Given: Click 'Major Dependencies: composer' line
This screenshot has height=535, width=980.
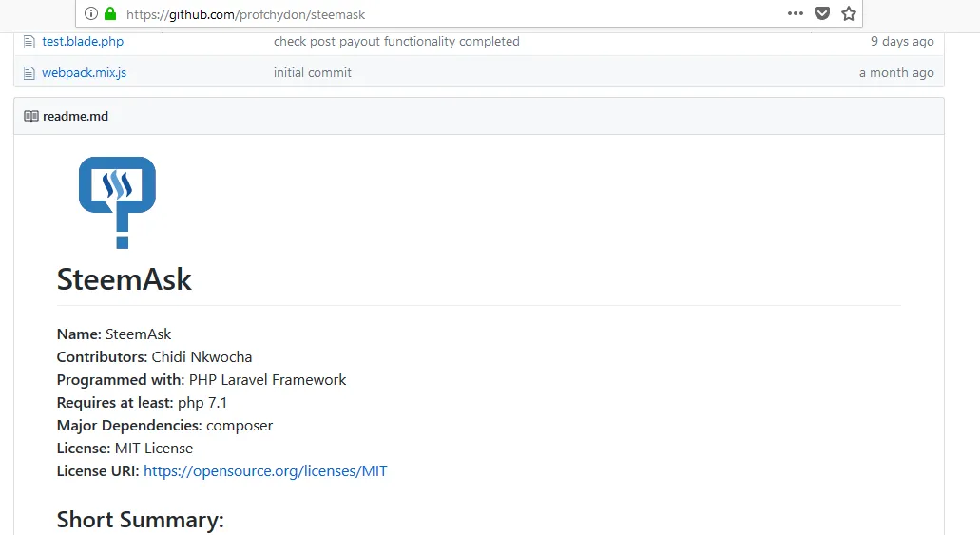Looking at the screenshot, I should [165, 426].
